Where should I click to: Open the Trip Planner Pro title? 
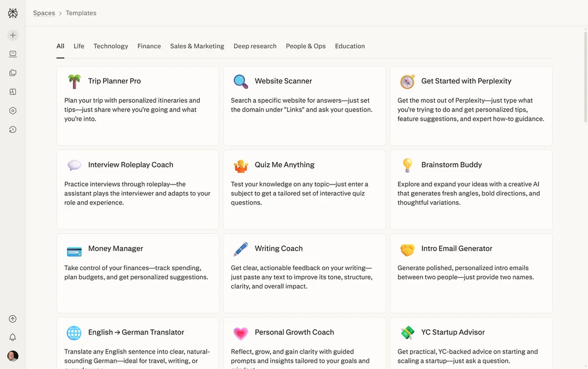114,81
